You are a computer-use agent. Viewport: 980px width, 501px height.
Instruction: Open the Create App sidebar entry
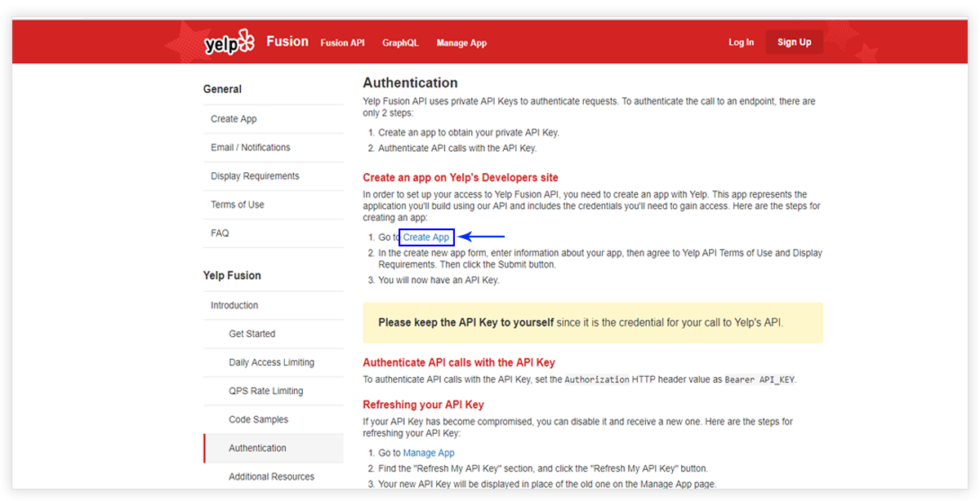click(x=234, y=118)
